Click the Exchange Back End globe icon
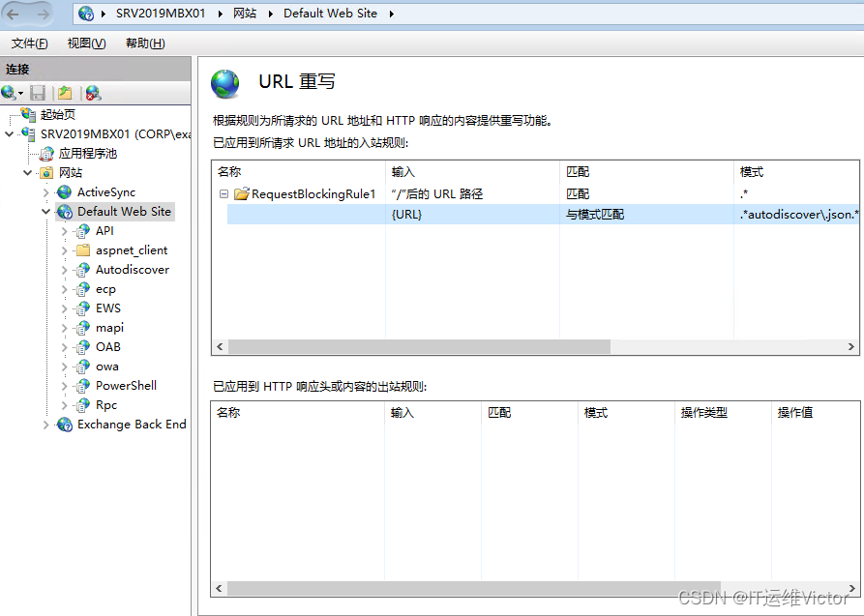 coord(65,425)
